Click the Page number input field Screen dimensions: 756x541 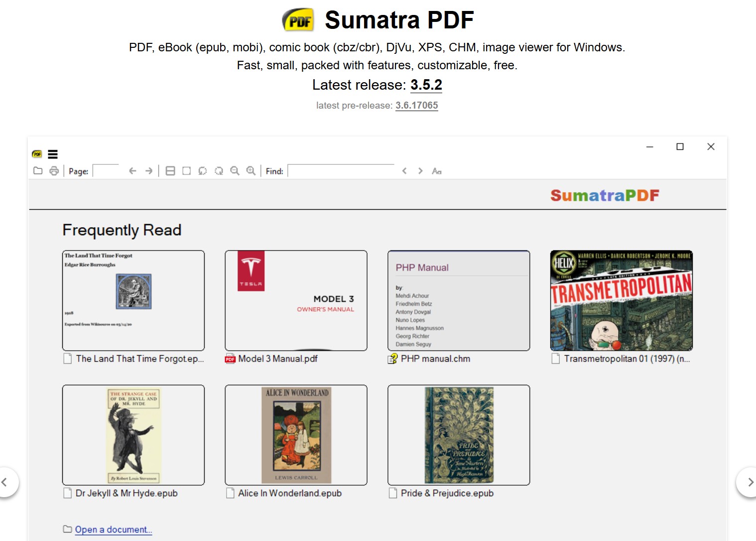coord(106,171)
